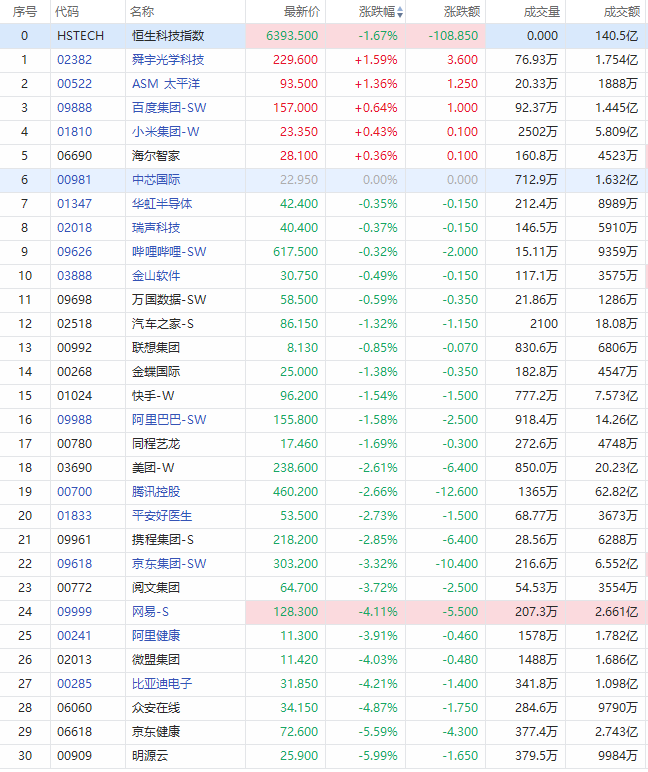Click 明源云 change -5.99%
This screenshot has width=648, height=772.
(378, 756)
